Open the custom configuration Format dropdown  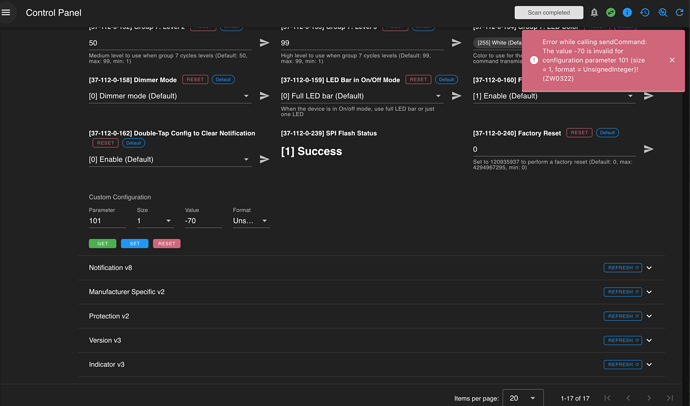pos(251,221)
